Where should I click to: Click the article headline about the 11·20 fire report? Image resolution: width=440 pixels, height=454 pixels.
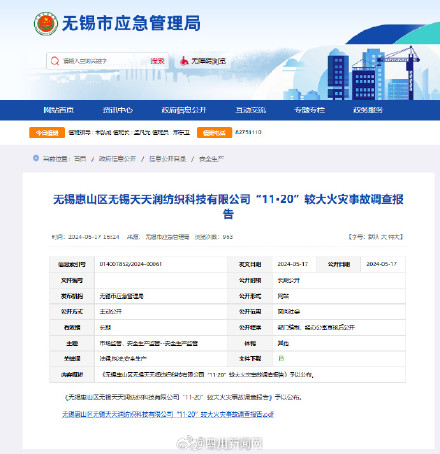click(228, 206)
